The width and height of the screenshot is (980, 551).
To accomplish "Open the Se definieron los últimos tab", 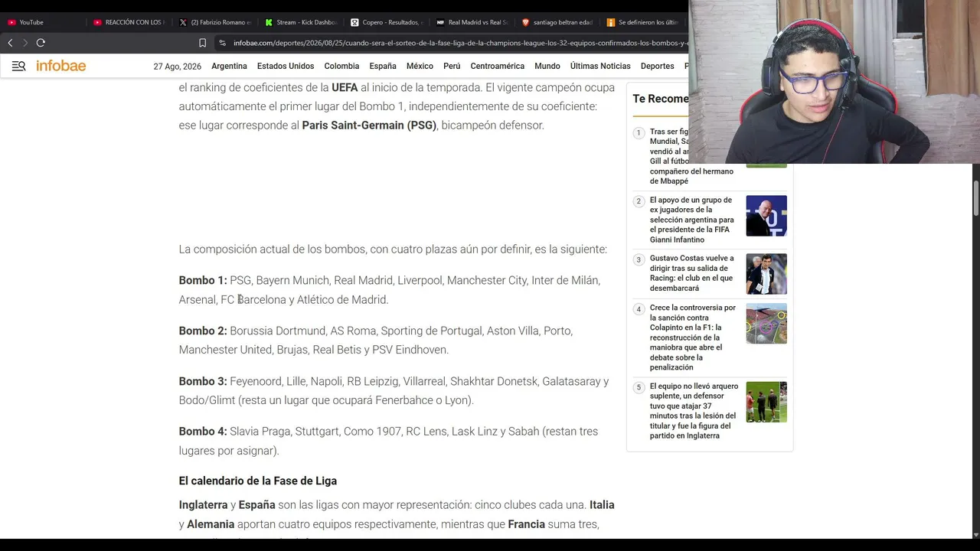I will point(643,22).
